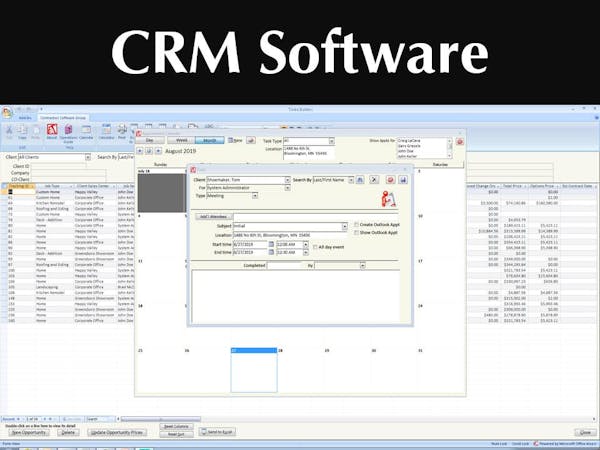Click the Print ribbon icon
The width and height of the screenshot is (600, 450).
[122, 129]
